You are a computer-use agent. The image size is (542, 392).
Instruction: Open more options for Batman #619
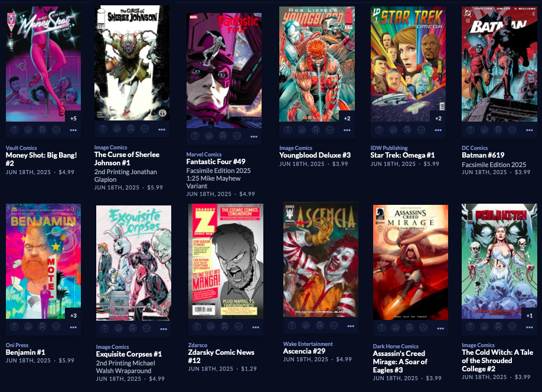coord(529,130)
